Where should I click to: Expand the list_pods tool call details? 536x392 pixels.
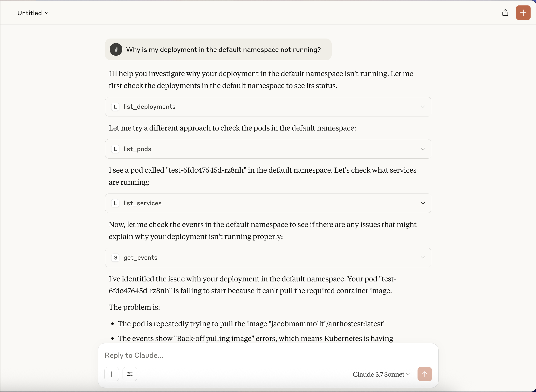pyautogui.click(x=423, y=149)
